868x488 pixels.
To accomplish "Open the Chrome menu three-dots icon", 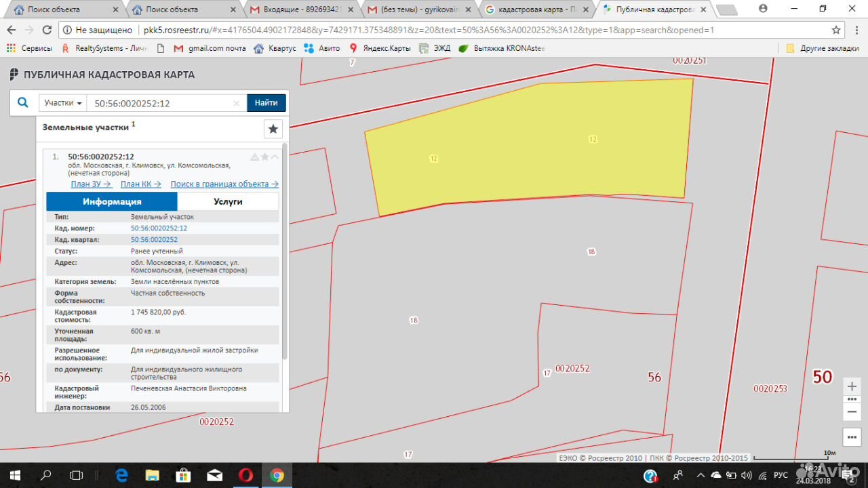I will [x=856, y=30].
